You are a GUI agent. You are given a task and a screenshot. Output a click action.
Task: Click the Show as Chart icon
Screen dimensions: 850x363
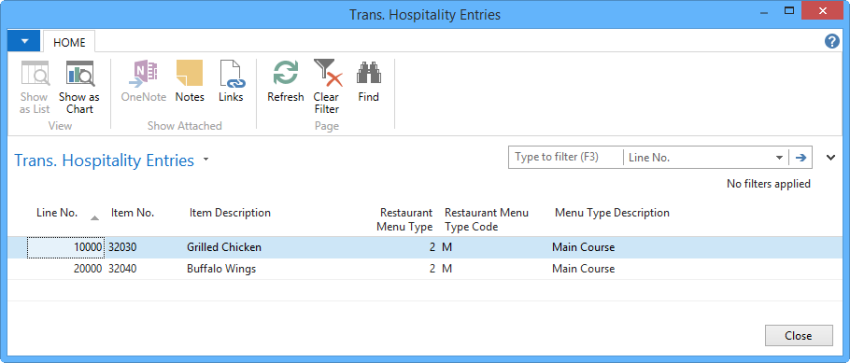click(80, 74)
